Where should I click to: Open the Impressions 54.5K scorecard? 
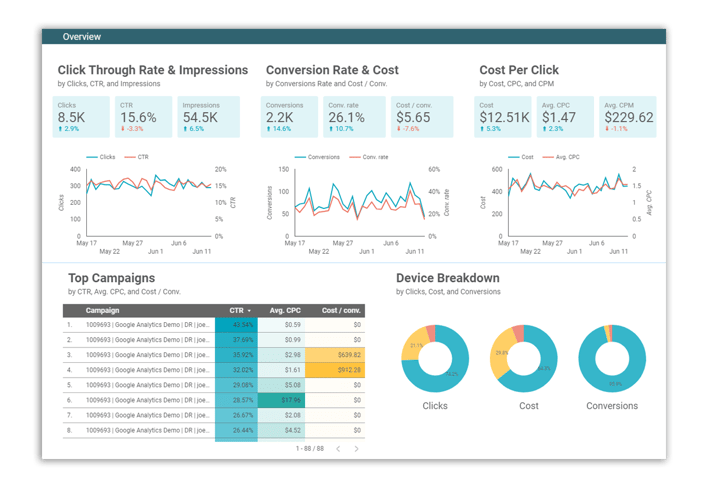click(x=209, y=116)
